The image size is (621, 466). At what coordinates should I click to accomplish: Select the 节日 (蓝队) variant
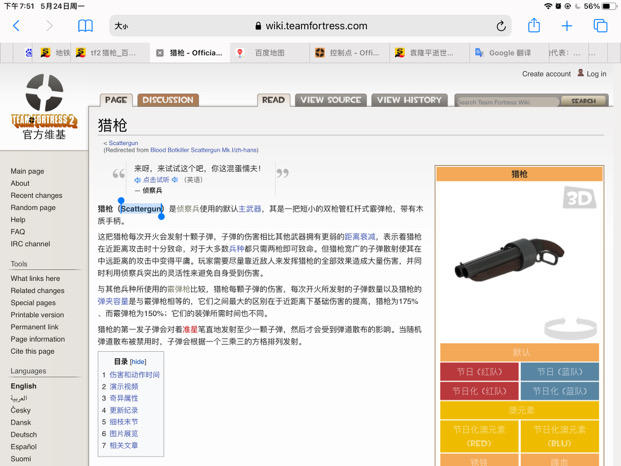tap(560, 371)
